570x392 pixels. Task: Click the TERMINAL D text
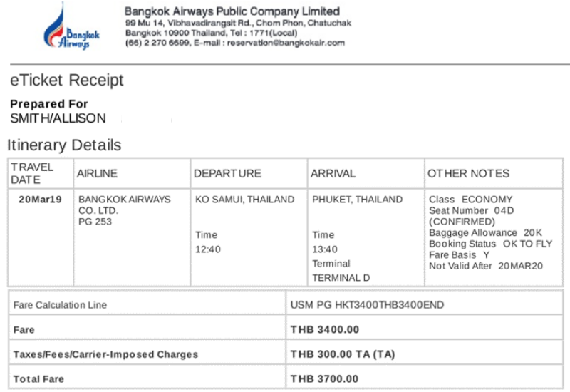341,278
